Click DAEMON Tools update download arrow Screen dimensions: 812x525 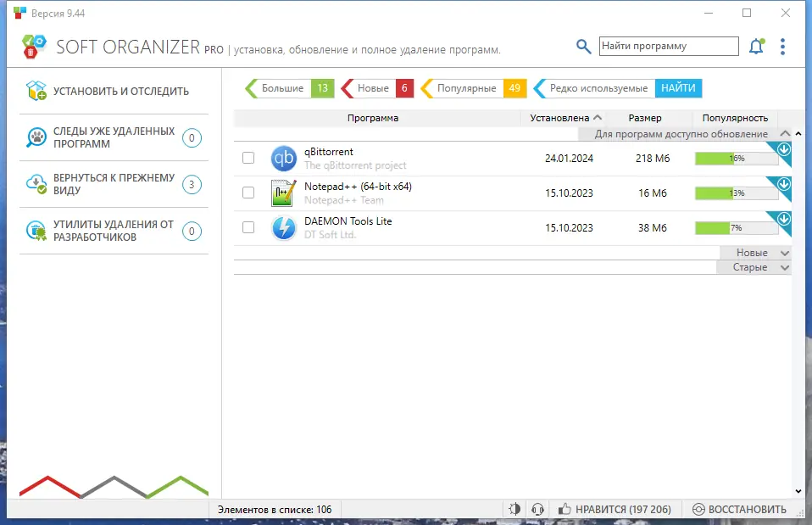coord(783,219)
